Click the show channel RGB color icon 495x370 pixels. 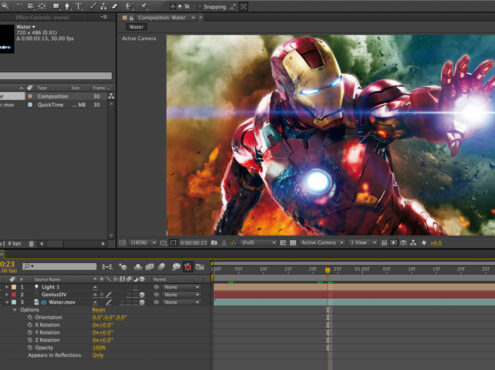234,243
